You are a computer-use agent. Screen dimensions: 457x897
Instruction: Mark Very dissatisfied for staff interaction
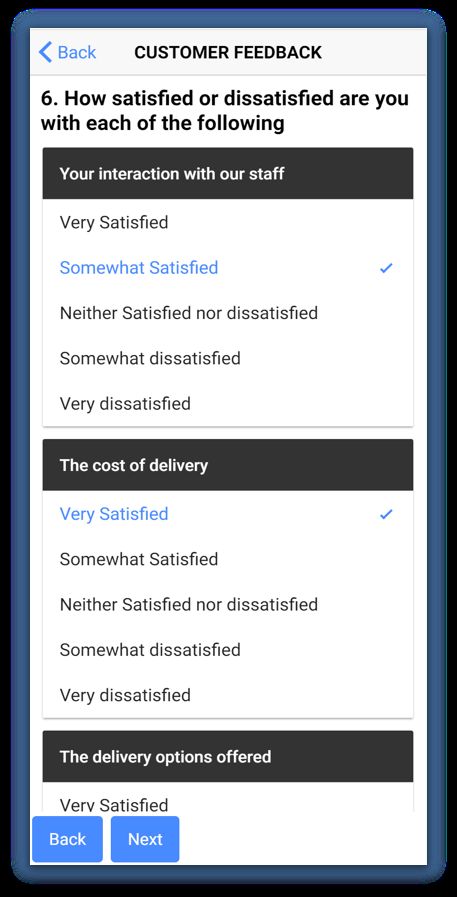(228, 403)
